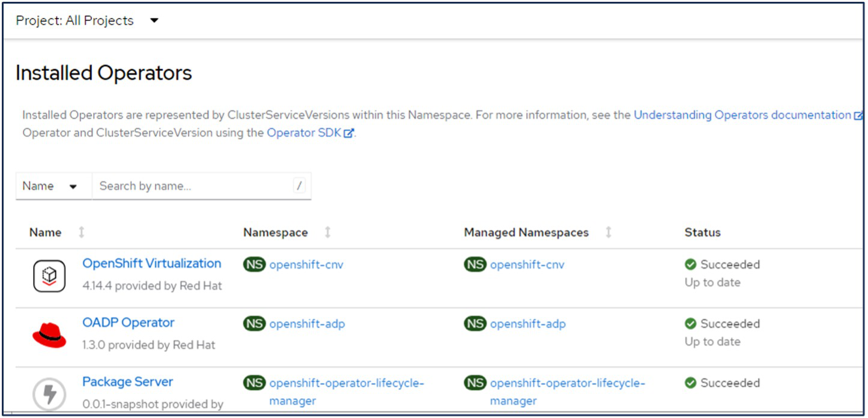Click green Succeeded checkmark for OADP Operator
The height and width of the screenshot is (418, 868).
pyautogui.click(x=691, y=324)
